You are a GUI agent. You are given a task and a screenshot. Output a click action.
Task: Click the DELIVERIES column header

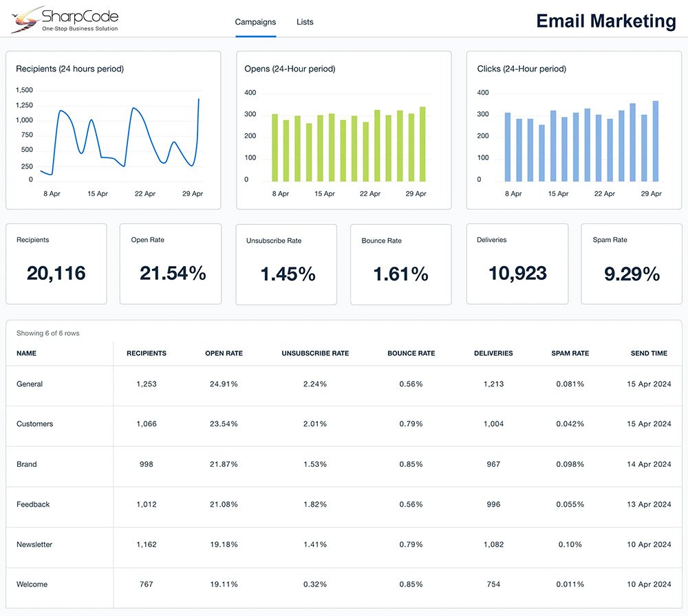coord(493,353)
